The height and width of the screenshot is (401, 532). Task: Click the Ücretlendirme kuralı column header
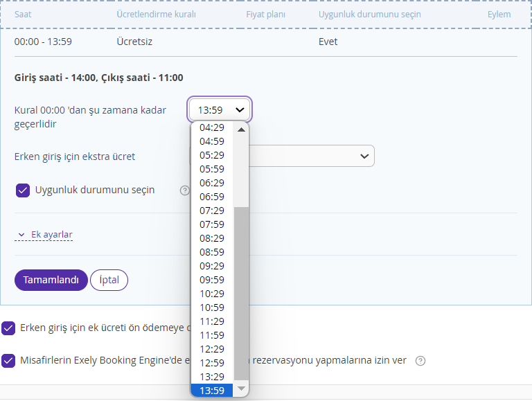(x=157, y=15)
